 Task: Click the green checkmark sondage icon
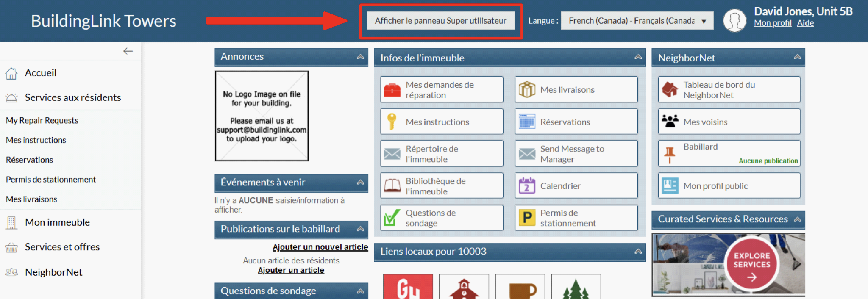pyautogui.click(x=392, y=218)
